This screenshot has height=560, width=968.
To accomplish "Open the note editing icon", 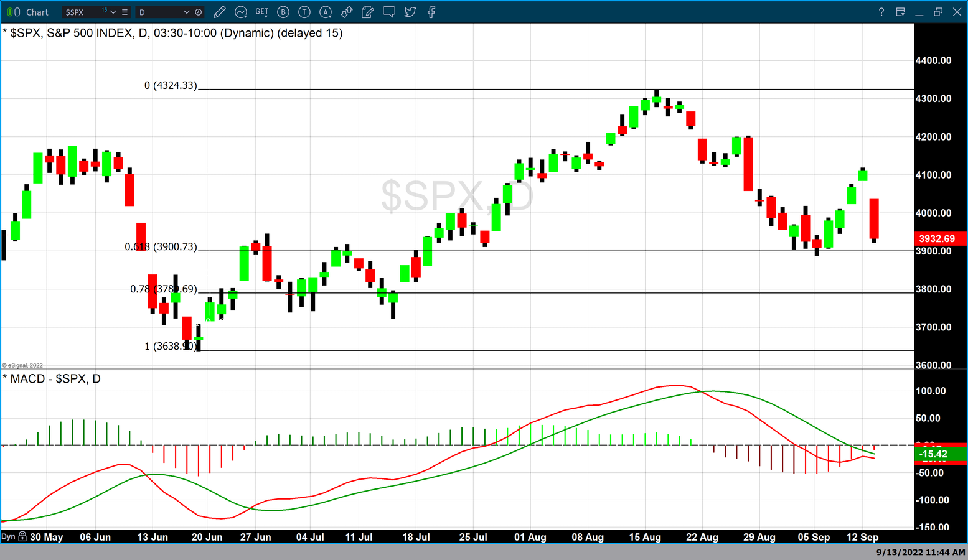I will click(368, 12).
